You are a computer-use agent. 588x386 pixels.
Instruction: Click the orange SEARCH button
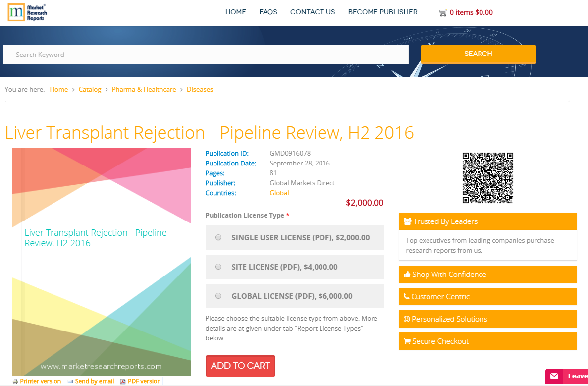tap(478, 54)
